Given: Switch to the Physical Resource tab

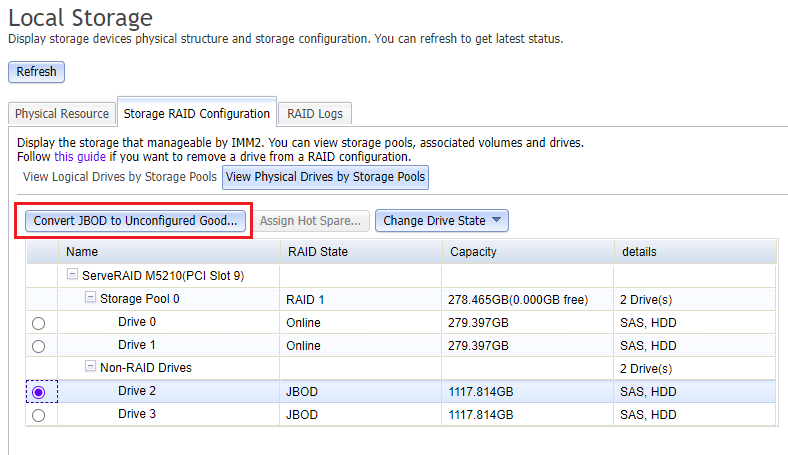Looking at the screenshot, I should click(x=62, y=114).
